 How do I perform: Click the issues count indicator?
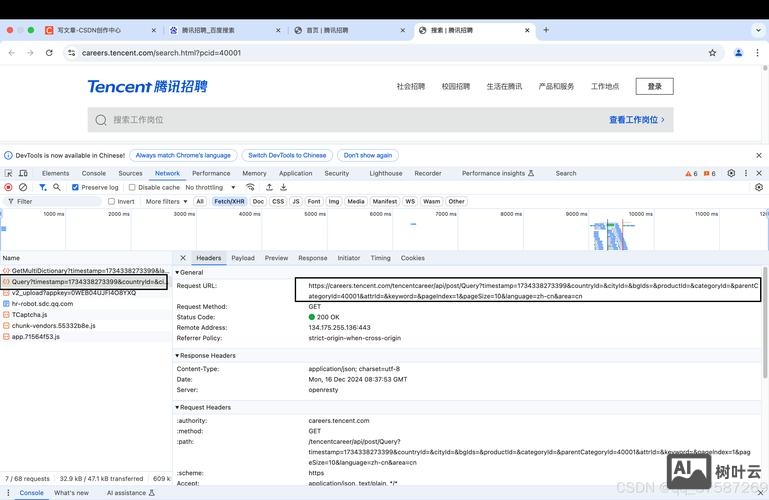pos(710,174)
